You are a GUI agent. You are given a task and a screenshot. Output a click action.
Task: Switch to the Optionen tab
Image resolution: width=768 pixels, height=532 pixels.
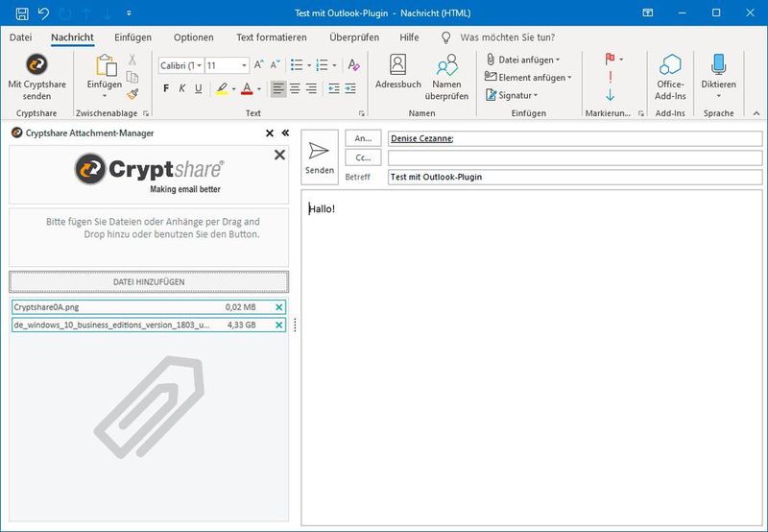(x=194, y=37)
